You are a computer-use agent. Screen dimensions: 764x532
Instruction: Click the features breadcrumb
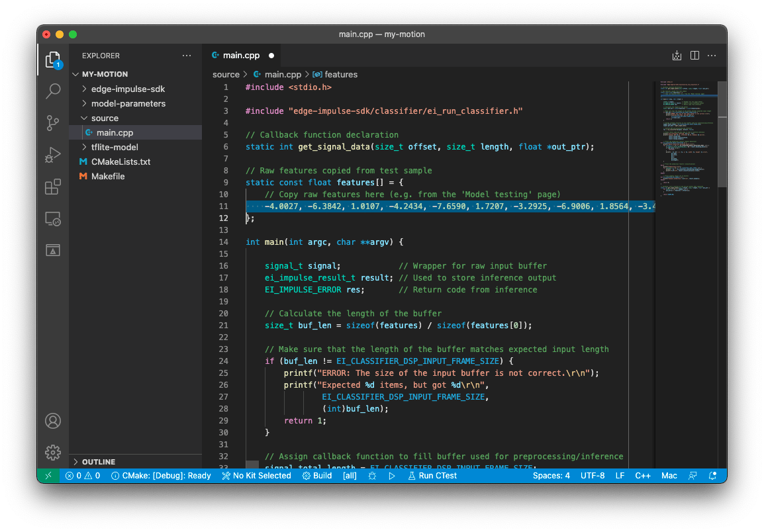pos(335,75)
